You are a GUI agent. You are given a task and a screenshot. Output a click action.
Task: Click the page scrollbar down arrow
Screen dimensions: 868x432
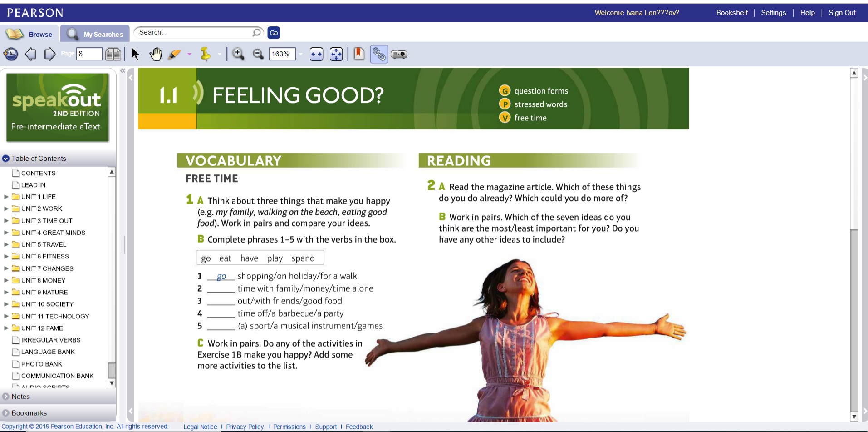[854, 417]
